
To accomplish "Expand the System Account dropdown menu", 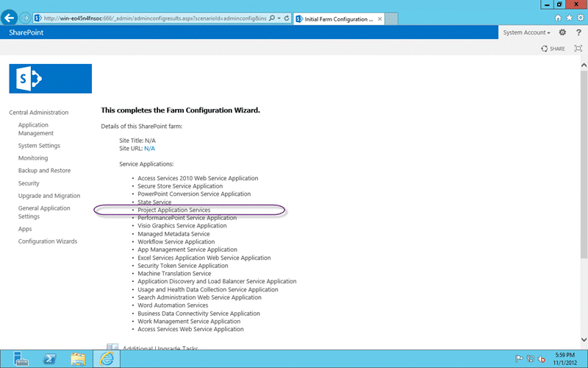I will pyautogui.click(x=526, y=32).
